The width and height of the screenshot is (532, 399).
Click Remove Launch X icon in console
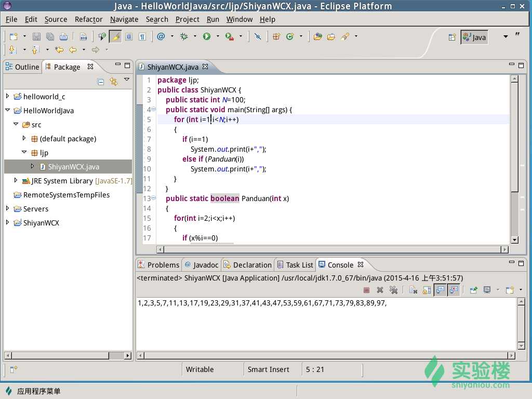(x=380, y=290)
